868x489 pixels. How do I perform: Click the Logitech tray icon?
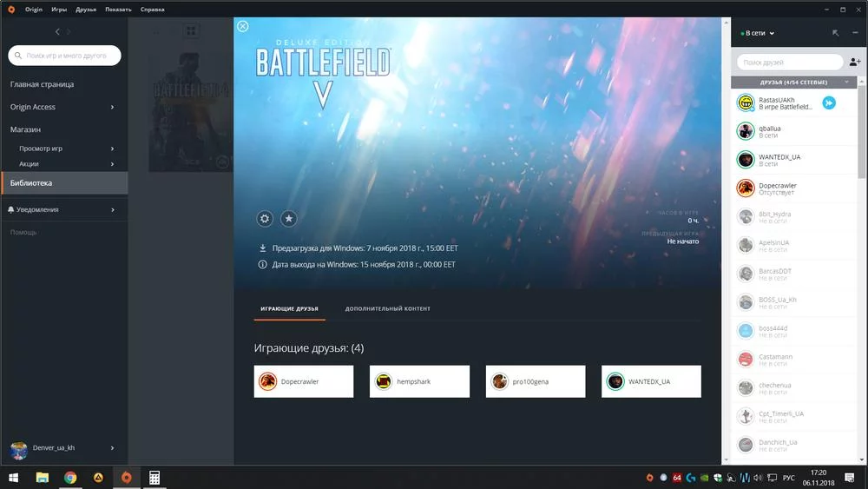tap(690, 478)
